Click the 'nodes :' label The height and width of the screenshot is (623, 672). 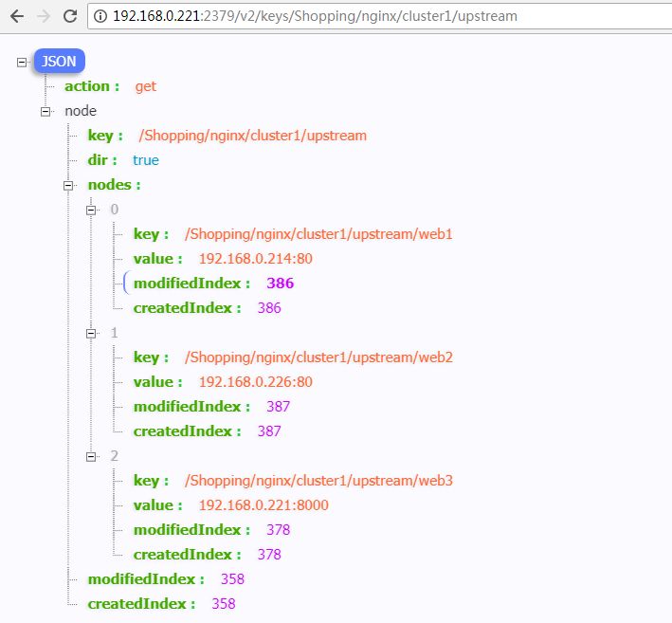click(114, 185)
